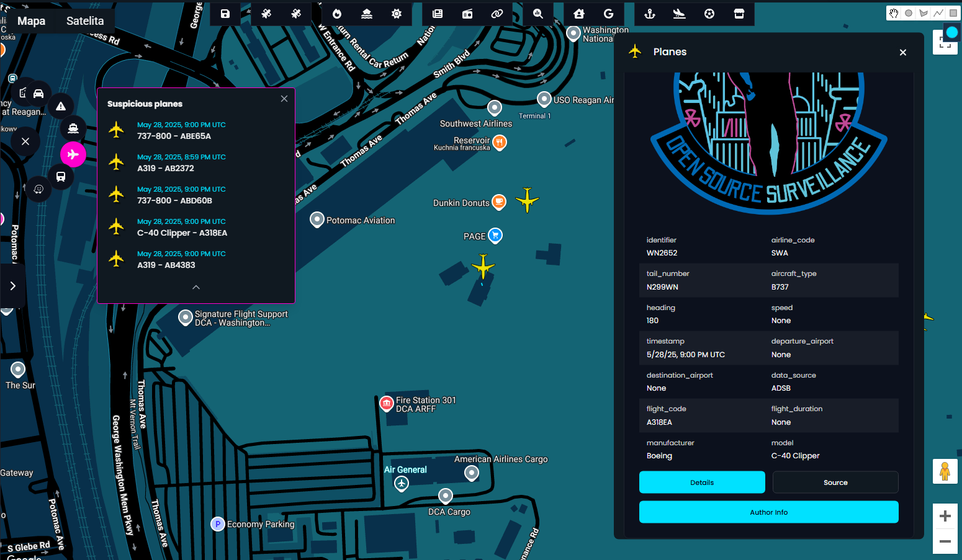Select the polyline drawing tool
962x560 pixels.
[x=938, y=13]
